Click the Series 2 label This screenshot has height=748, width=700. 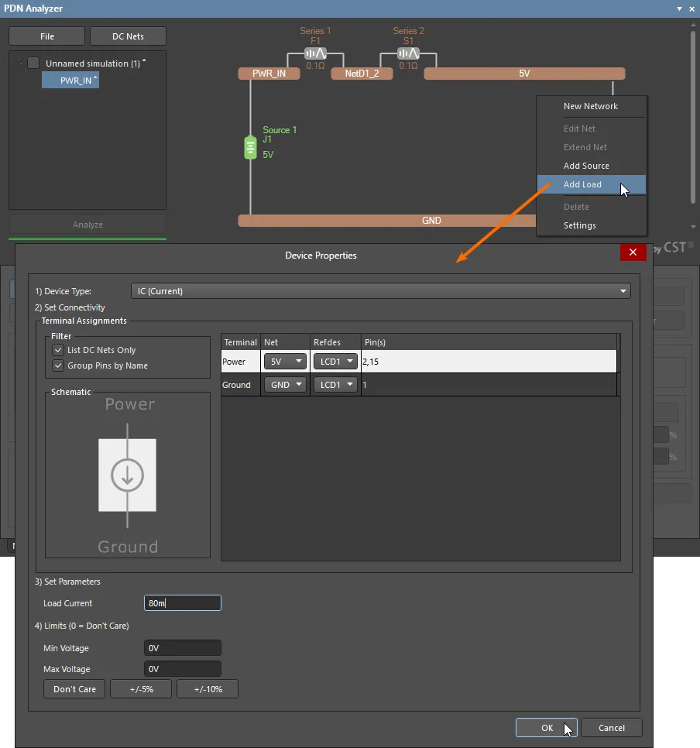coord(408,30)
